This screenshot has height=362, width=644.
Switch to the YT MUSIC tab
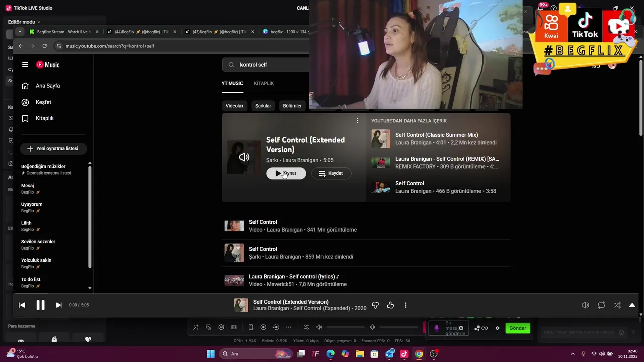(232, 83)
